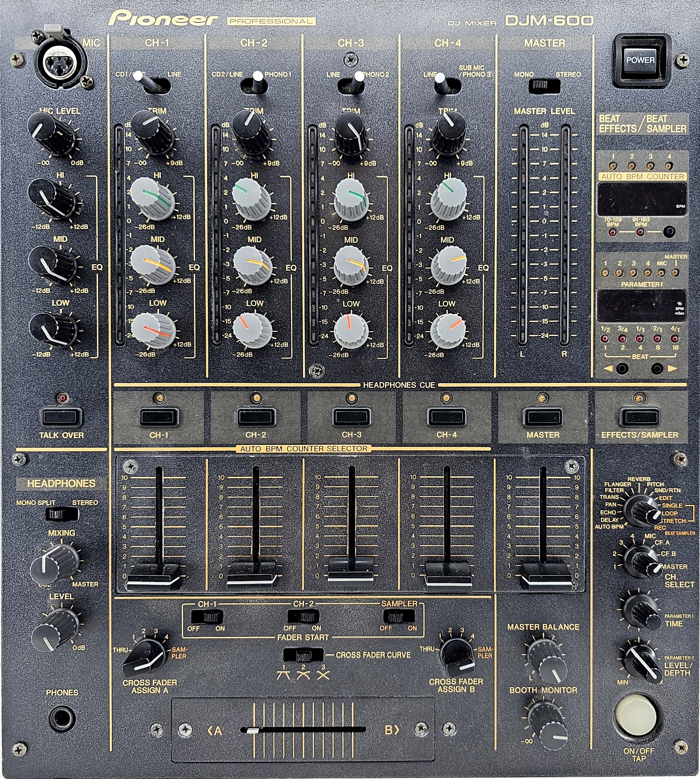Viewport: 700px width, 779px height.
Task: Click the CH-3 TRIM knob
Action: coord(352,133)
